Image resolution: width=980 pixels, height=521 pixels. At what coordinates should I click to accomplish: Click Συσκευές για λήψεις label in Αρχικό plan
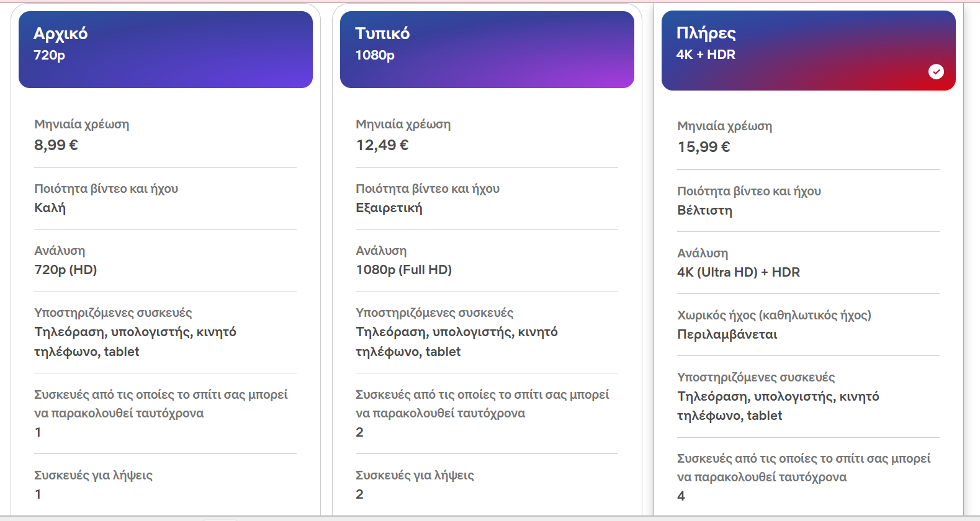coord(93,475)
